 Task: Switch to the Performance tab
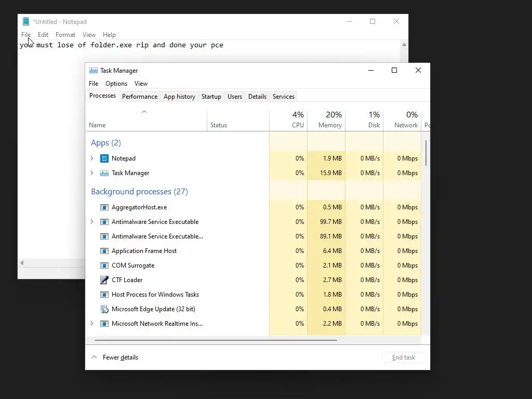(140, 97)
